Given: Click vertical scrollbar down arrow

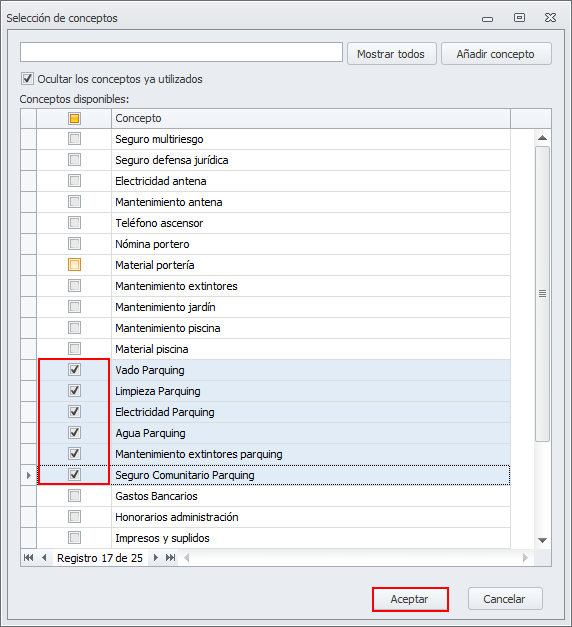Looking at the screenshot, I should pyautogui.click(x=542, y=541).
